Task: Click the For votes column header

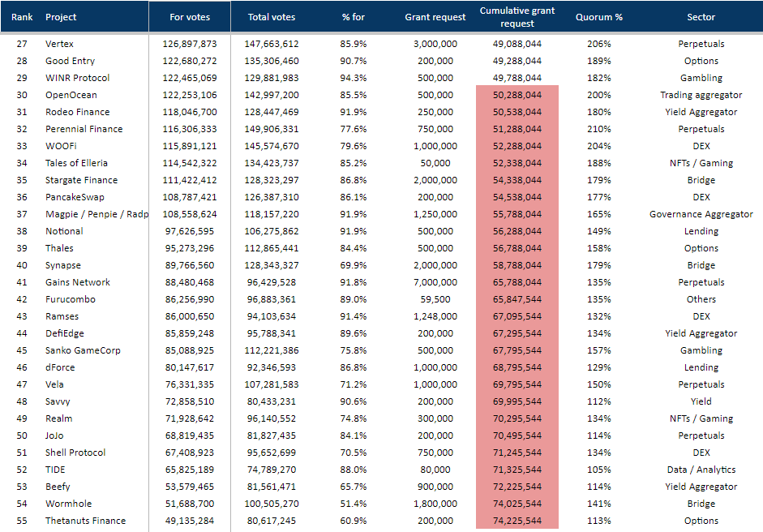Action: coord(190,17)
